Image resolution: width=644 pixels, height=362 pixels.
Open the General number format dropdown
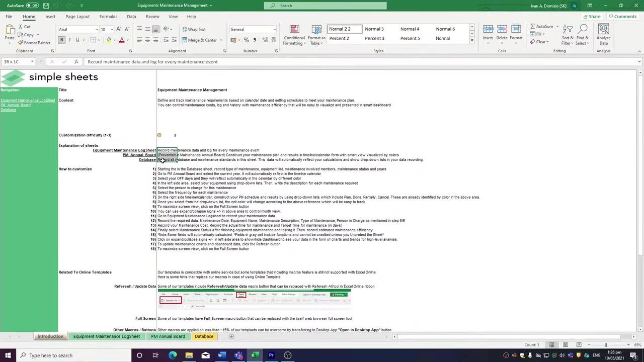(274, 29)
